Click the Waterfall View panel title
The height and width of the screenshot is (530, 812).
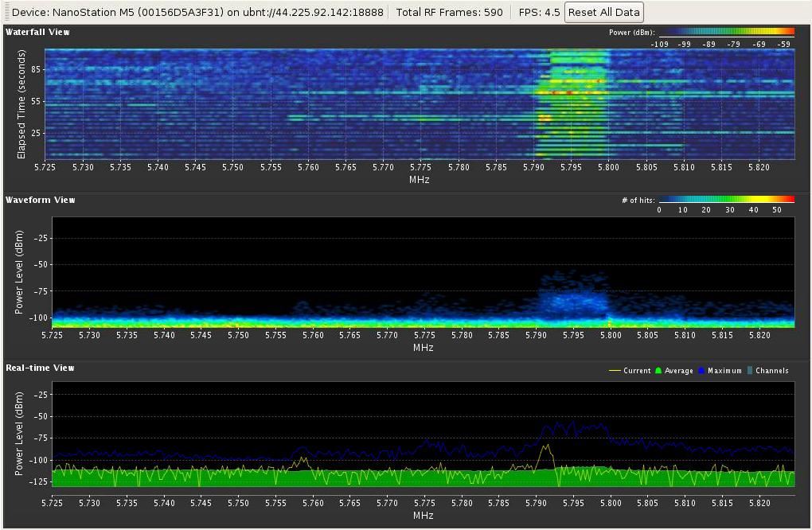(x=37, y=33)
